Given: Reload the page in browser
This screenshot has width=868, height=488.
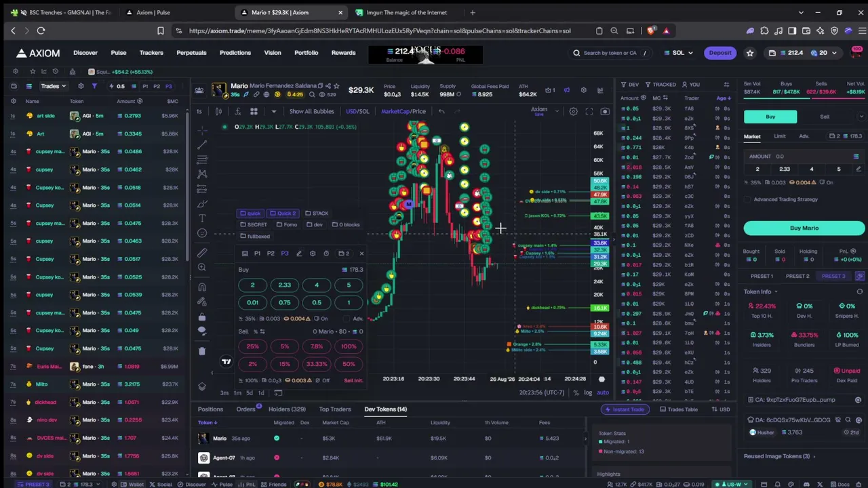Looking at the screenshot, I should 41,30.
